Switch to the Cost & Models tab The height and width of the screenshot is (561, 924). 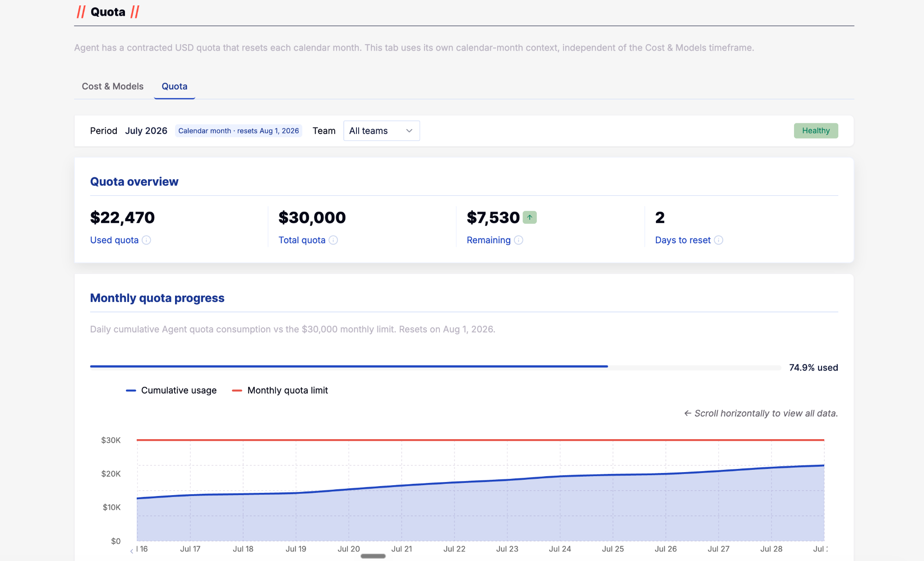tap(112, 86)
